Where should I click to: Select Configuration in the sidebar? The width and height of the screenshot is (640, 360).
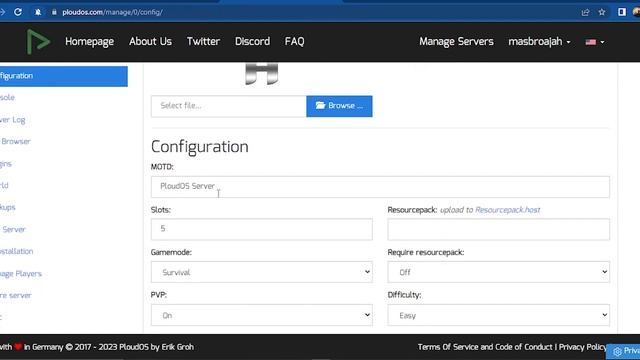[64, 76]
